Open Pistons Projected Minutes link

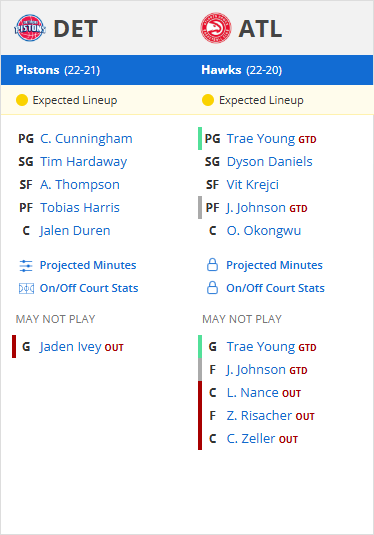[88, 265]
